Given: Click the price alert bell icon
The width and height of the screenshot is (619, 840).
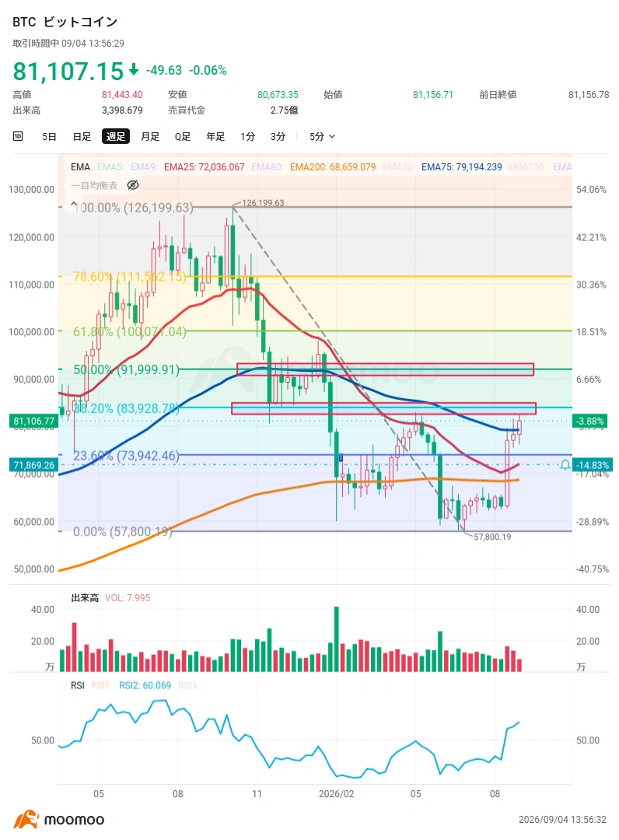Looking at the screenshot, I should click(x=565, y=465).
